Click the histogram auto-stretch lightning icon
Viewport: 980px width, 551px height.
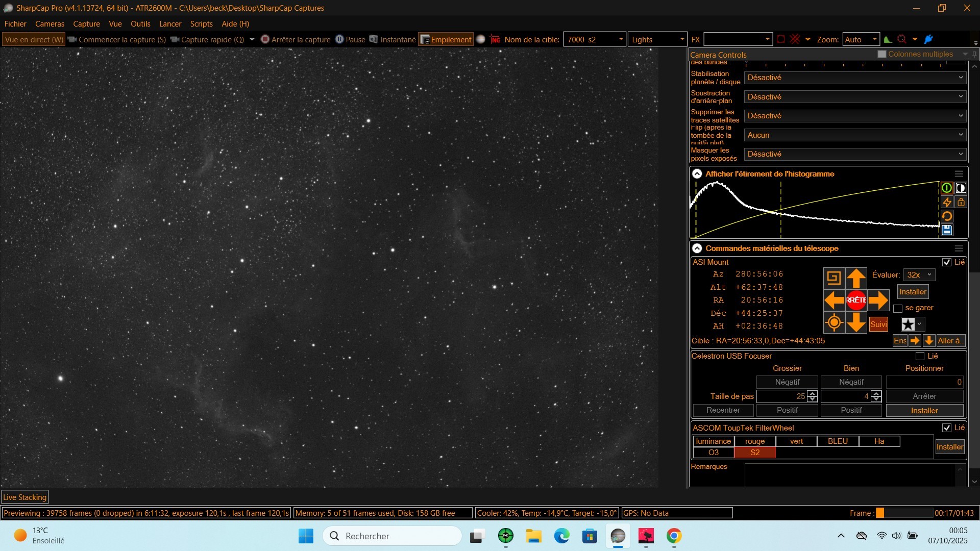coord(947,203)
